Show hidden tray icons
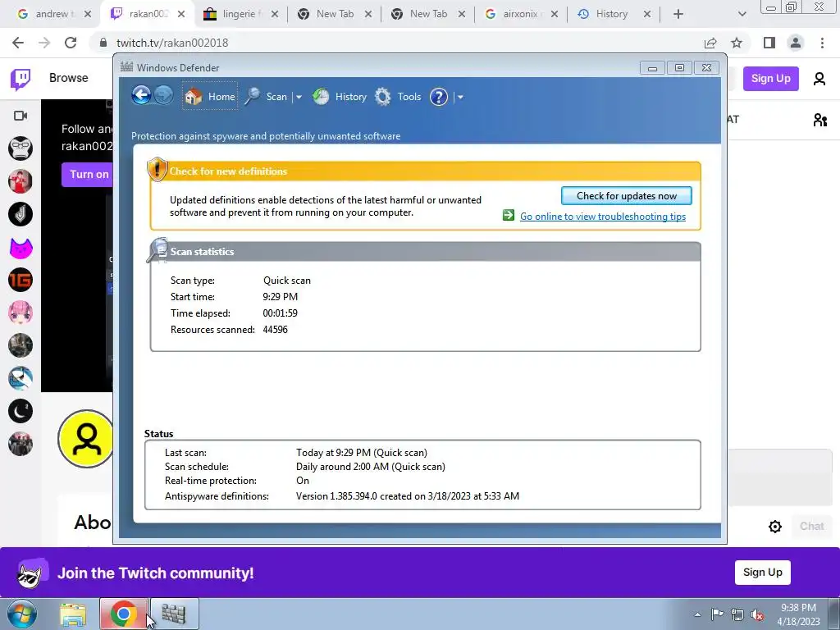 [x=697, y=614]
